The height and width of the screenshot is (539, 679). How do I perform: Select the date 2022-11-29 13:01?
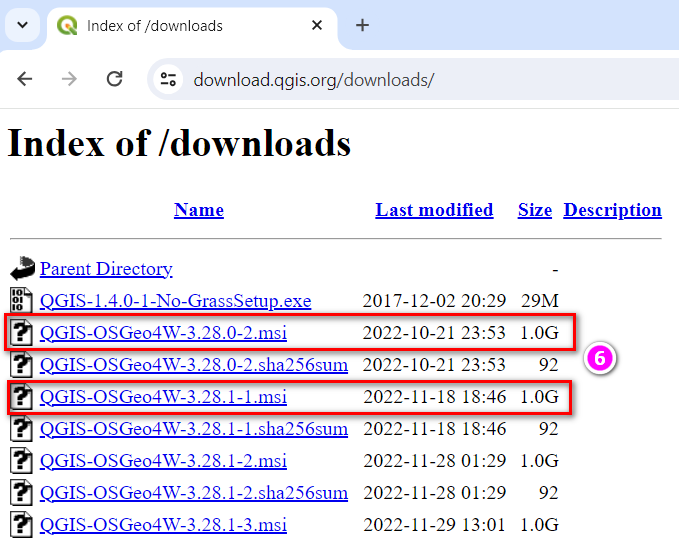click(x=434, y=525)
